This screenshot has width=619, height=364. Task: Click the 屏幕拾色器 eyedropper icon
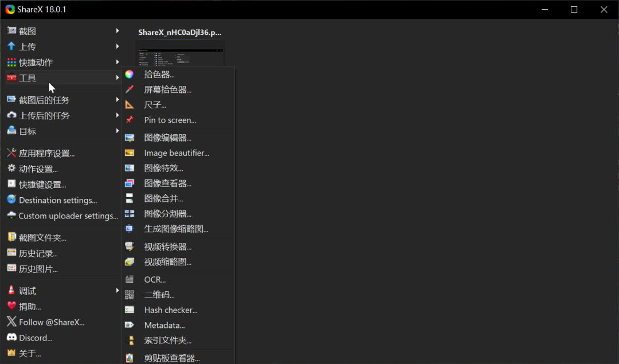coord(130,89)
